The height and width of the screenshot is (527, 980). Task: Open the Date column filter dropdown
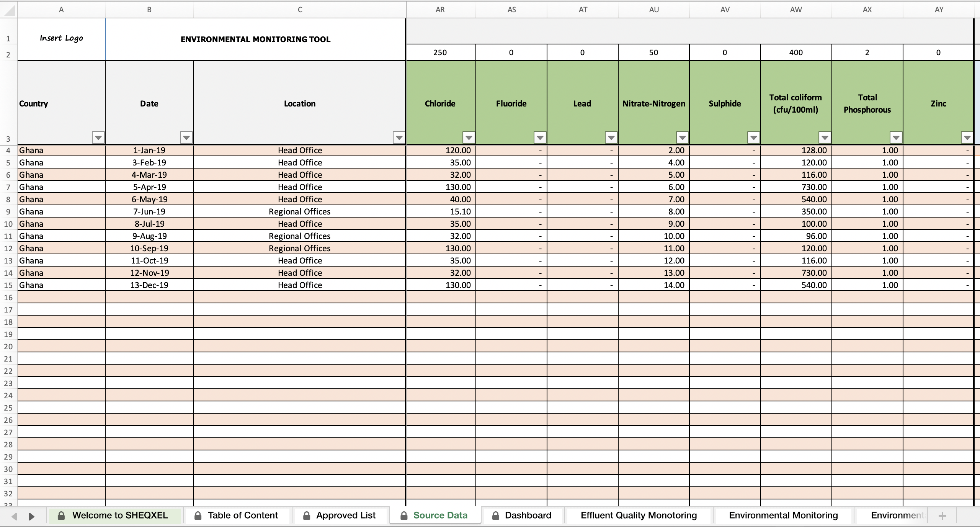[x=186, y=137]
